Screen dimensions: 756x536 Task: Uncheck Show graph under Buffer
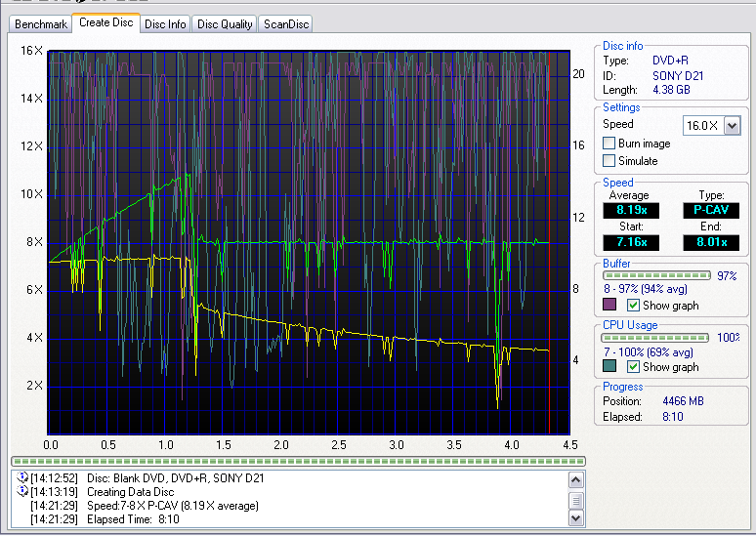(633, 306)
